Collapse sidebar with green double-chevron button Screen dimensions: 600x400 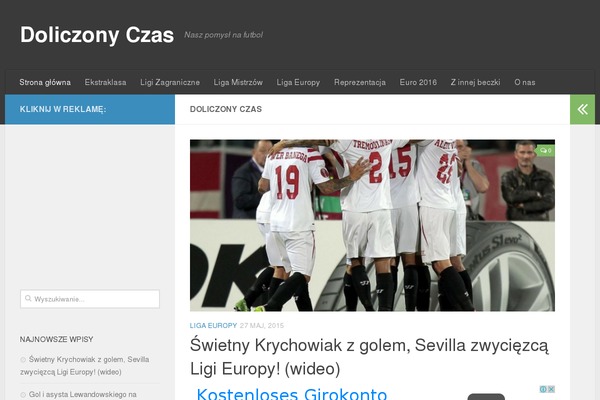pyautogui.click(x=582, y=109)
